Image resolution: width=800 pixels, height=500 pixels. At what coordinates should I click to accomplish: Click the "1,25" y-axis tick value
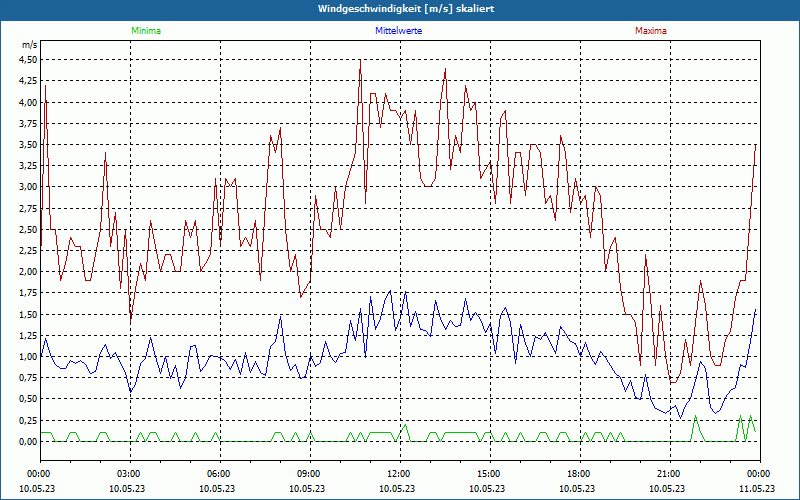29,335
